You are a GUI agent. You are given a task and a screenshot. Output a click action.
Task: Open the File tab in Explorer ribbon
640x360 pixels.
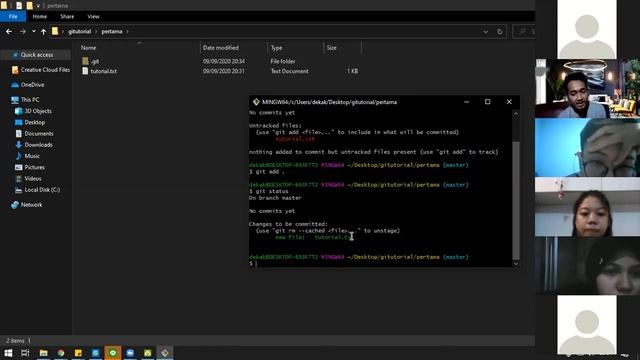pos(13,16)
